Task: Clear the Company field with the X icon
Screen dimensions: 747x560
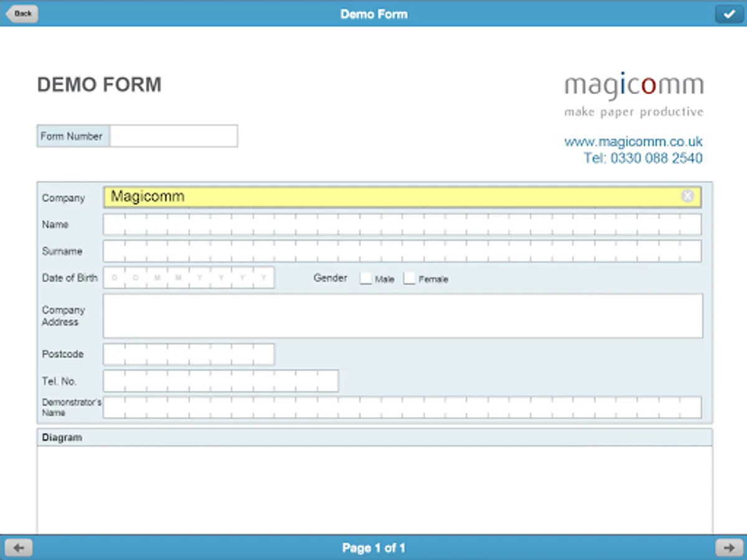Action: tap(687, 196)
